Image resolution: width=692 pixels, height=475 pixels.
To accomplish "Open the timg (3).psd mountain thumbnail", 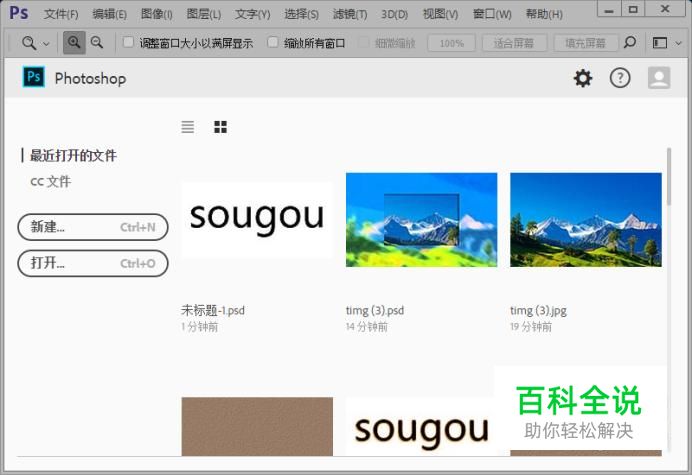I will click(421, 219).
